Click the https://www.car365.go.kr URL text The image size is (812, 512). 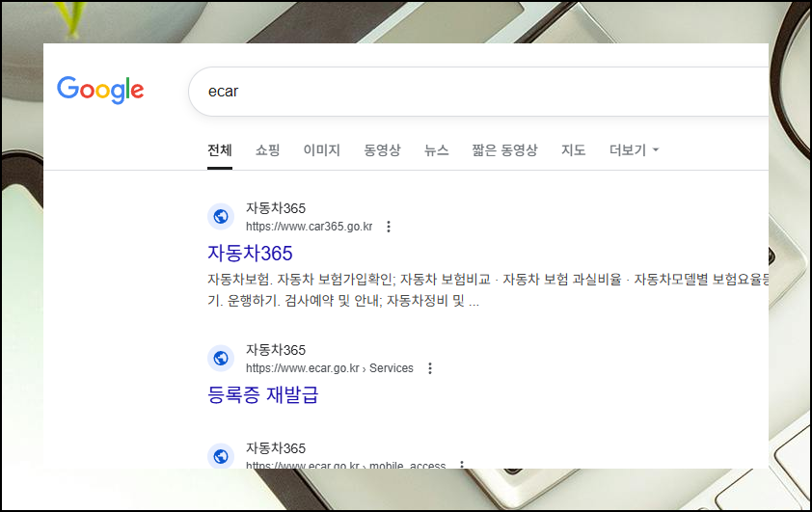(310, 227)
